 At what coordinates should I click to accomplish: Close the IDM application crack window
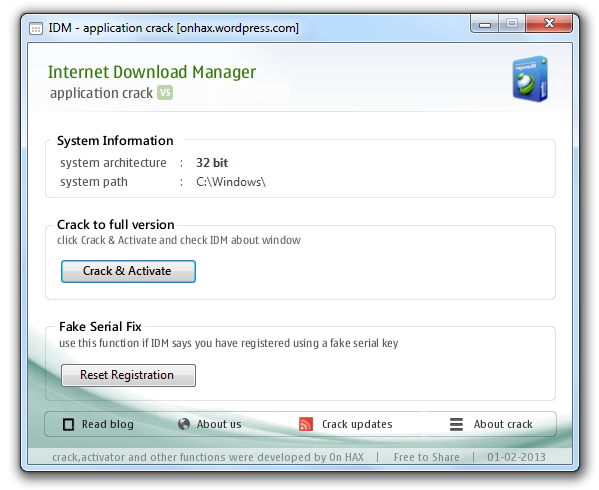tap(549, 24)
